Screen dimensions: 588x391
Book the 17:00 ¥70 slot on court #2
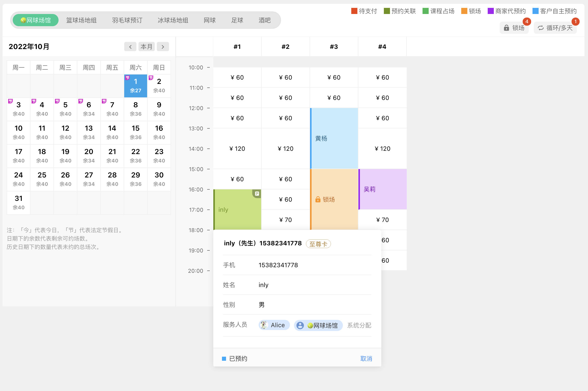tap(286, 220)
